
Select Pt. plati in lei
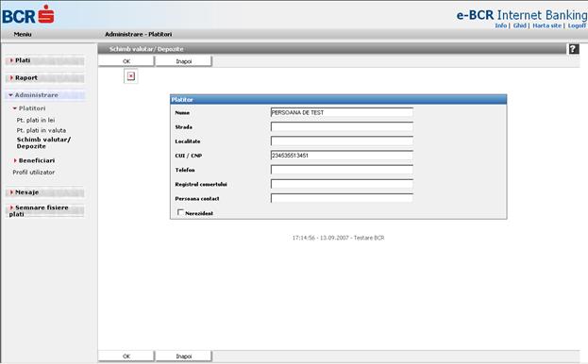pos(36,120)
